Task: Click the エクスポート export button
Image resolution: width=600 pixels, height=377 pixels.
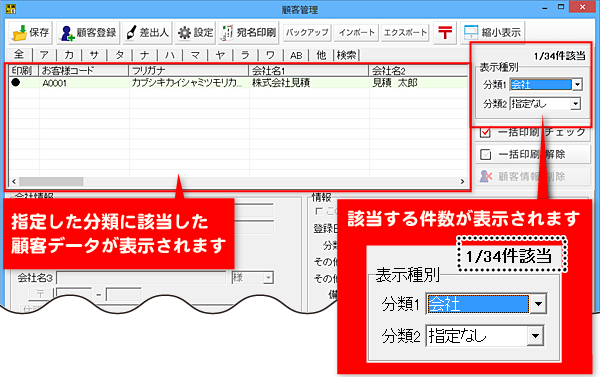Action: [x=405, y=33]
